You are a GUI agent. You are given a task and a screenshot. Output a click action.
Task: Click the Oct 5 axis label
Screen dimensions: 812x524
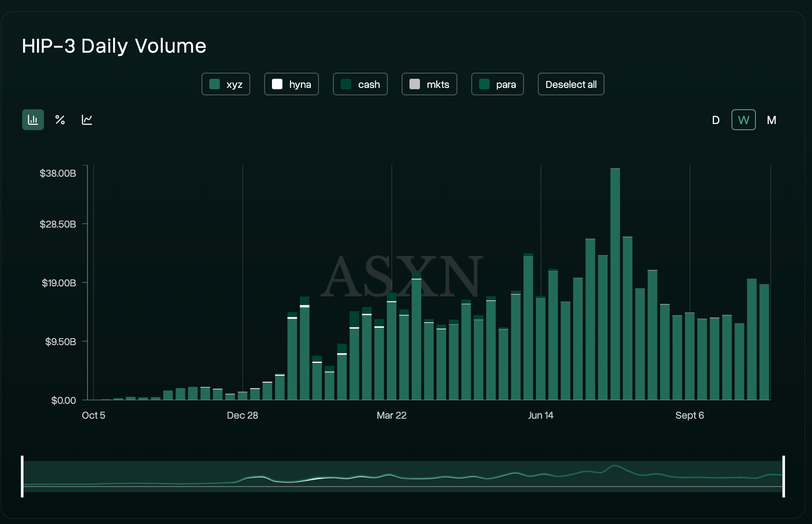click(94, 415)
